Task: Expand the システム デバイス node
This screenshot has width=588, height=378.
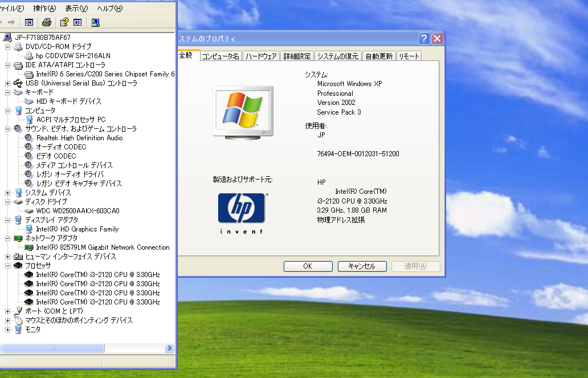Action: 7,193
